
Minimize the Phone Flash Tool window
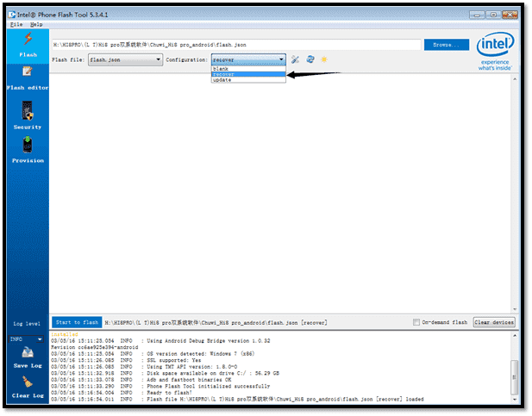click(477, 15)
